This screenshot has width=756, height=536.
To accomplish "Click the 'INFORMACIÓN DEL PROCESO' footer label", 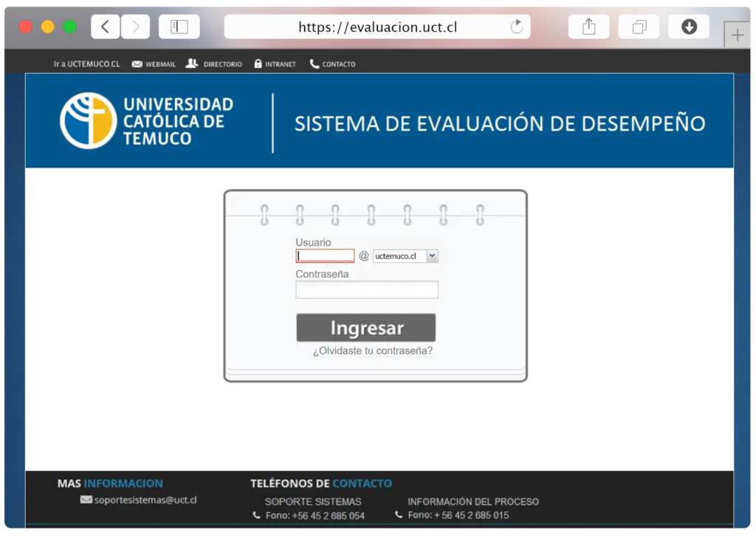I will (x=473, y=502).
